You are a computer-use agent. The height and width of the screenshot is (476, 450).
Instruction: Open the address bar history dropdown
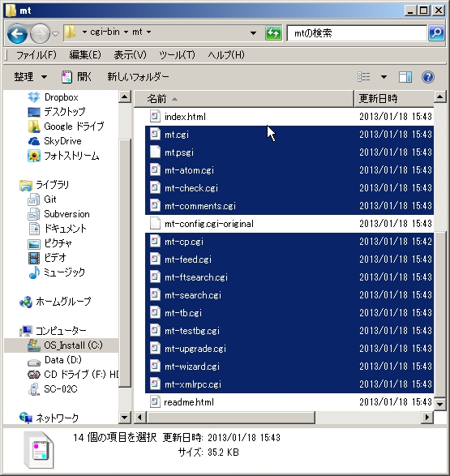click(253, 32)
